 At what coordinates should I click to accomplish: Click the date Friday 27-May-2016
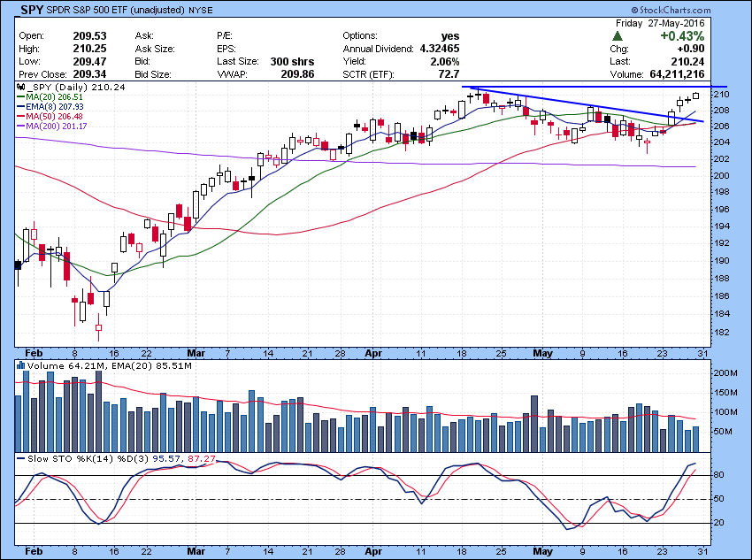click(660, 23)
